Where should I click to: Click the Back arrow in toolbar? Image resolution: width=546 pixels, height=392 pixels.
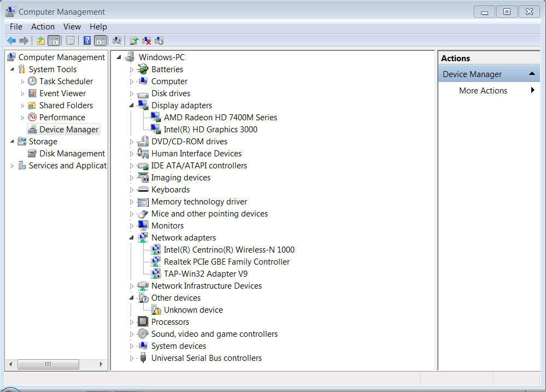pyautogui.click(x=11, y=41)
